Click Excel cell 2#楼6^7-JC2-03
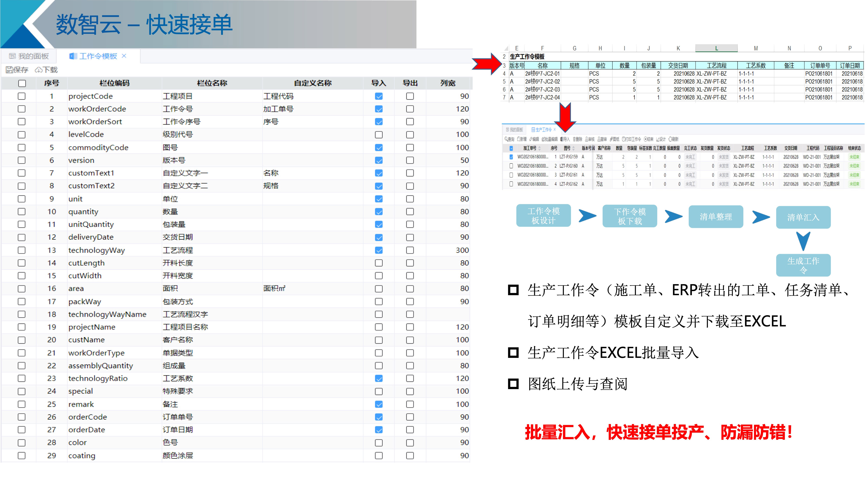 542,90
